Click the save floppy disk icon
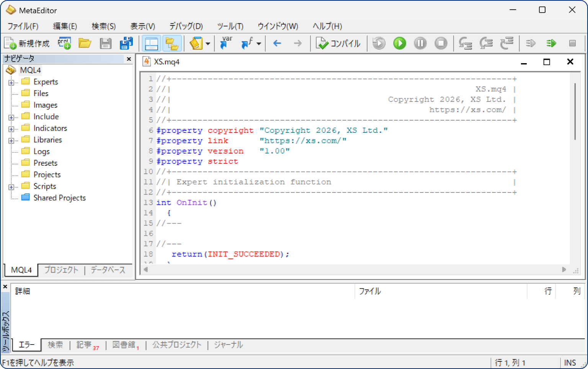588x369 pixels. [x=105, y=43]
